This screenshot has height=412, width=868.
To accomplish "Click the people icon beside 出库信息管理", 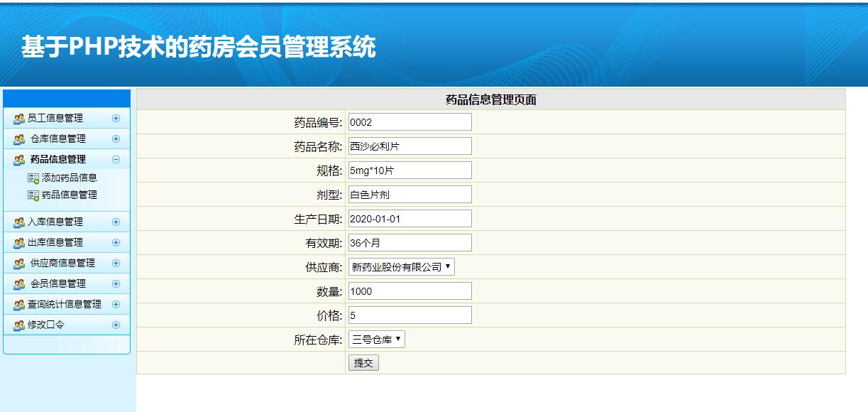I will click(19, 243).
